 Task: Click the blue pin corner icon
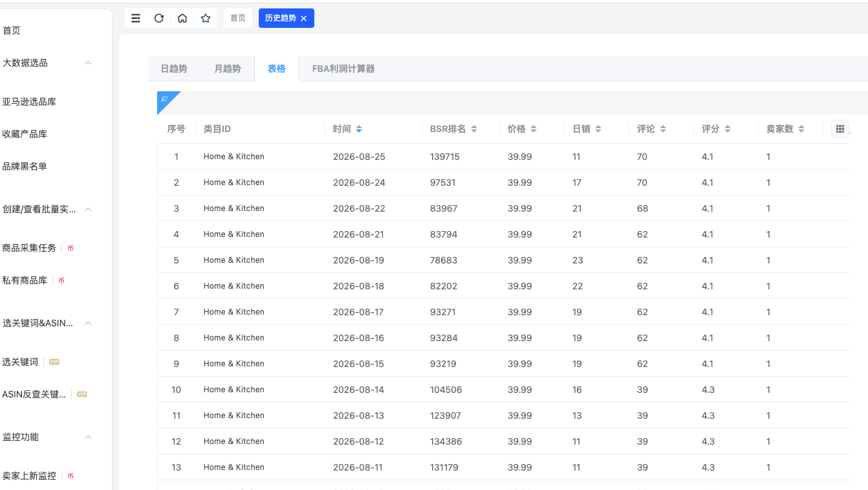[164, 99]
